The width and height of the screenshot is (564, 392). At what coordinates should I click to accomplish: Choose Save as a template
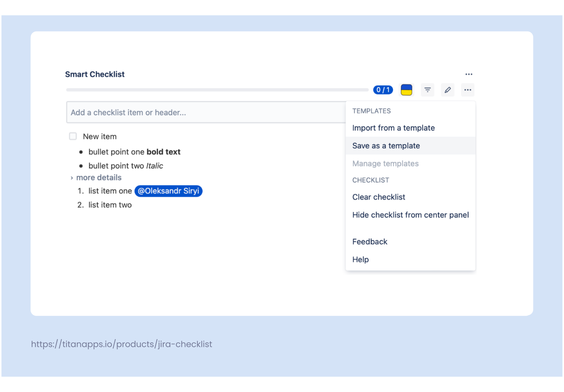point(386,146)
